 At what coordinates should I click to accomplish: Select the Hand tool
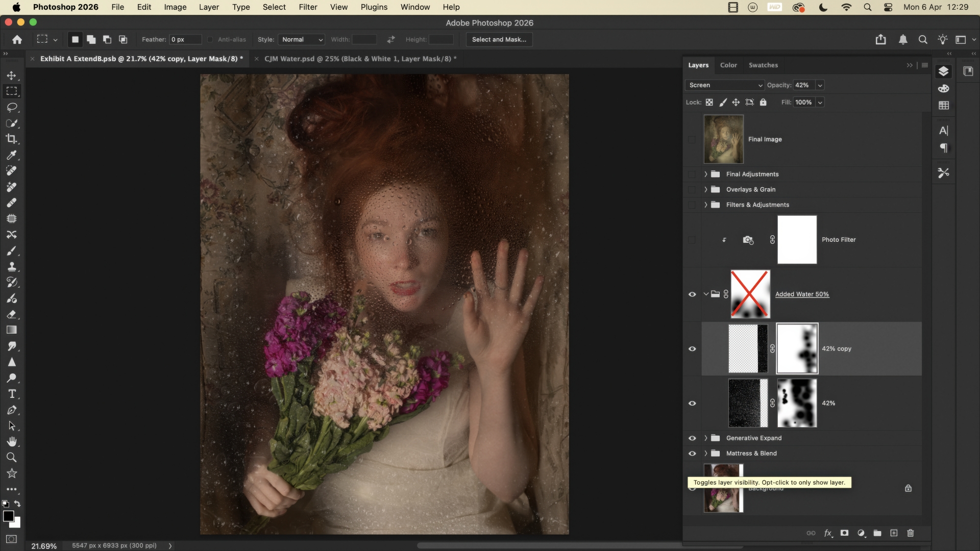[12, 441]
